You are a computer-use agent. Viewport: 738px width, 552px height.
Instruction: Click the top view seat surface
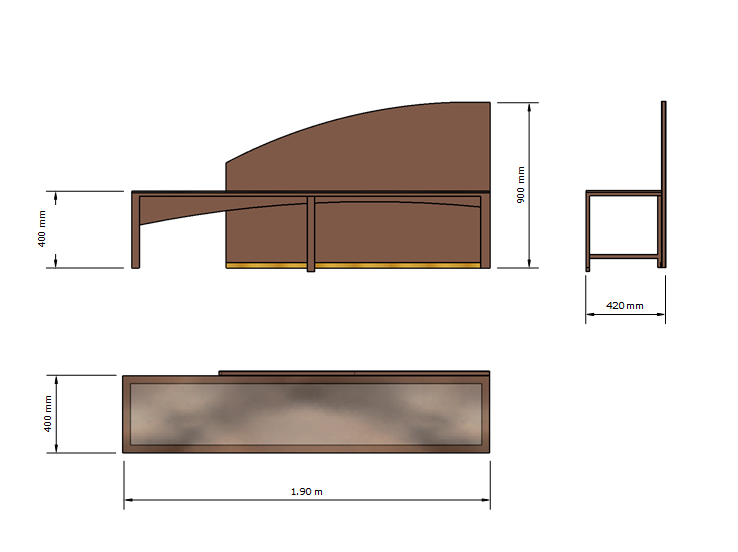pyautogui.click(x=306, y=414)
